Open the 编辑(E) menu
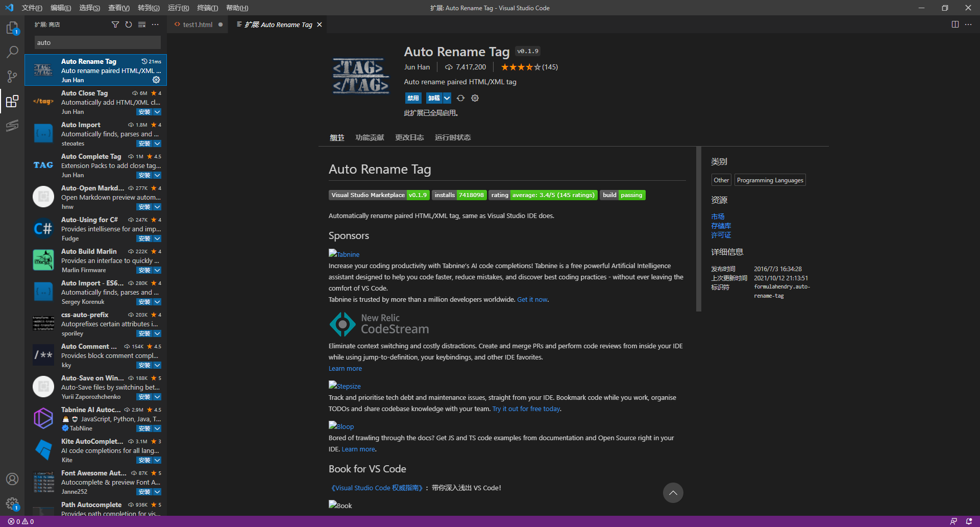Image resolution: width=980 pixels, height=527 pixels. click(x=61, y=8)
